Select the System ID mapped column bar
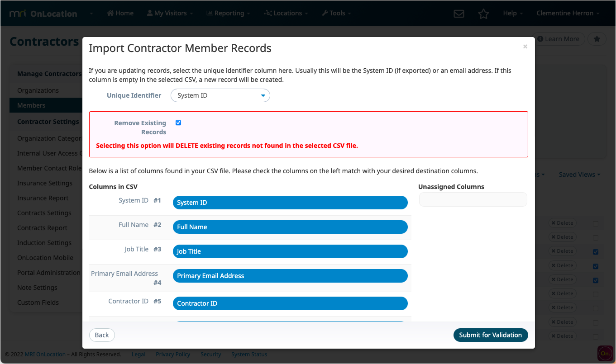The width and height of the screenshot is (616, 364). (x=290, y=203)
